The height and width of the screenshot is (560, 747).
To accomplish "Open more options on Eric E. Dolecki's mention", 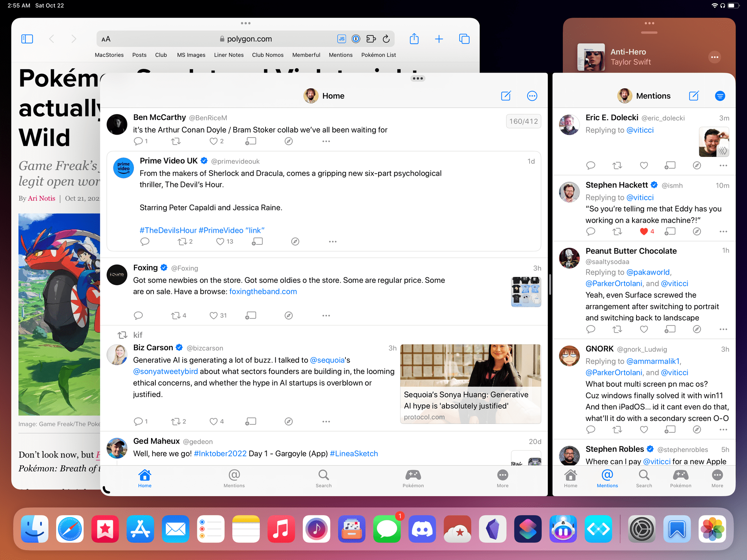I will click(x=723, y=166).
